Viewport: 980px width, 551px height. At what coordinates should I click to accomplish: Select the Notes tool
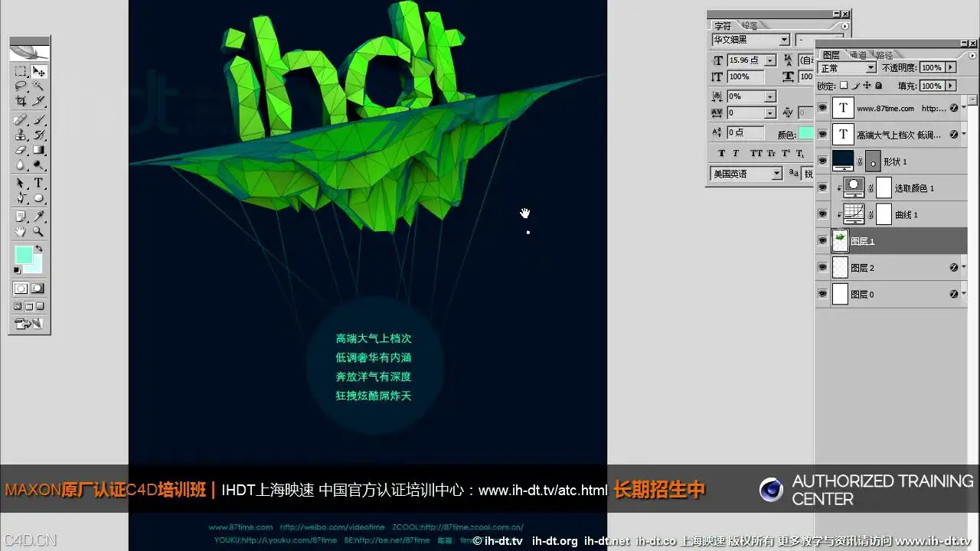click(x=21, y=217)
